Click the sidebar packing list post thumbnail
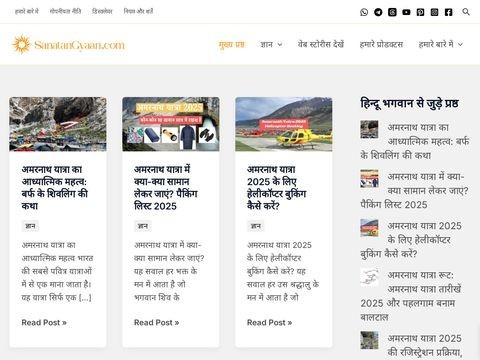Screen dimensions: 480x360 coord(369,179)
